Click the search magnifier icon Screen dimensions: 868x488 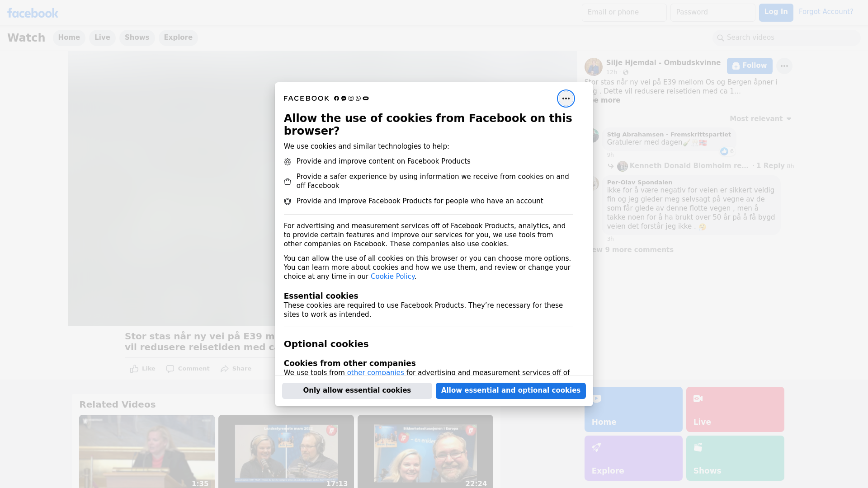coord(720,38)
